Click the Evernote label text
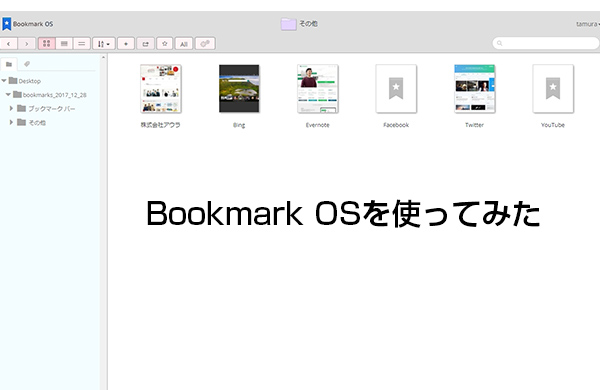The width and height of the screenshot is (600, 390). click(x=318, y=125)
